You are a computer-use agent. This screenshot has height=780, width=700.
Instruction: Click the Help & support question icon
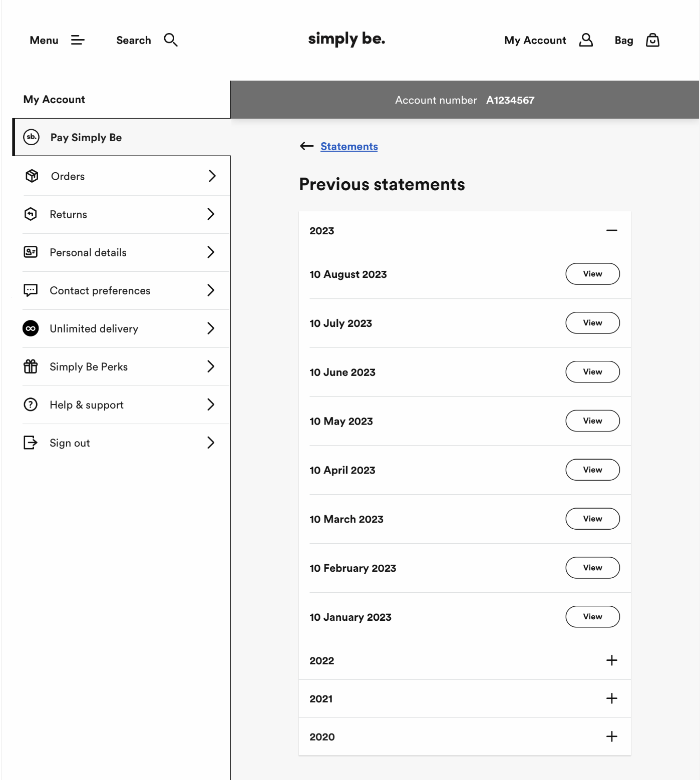tap(31, 405)
